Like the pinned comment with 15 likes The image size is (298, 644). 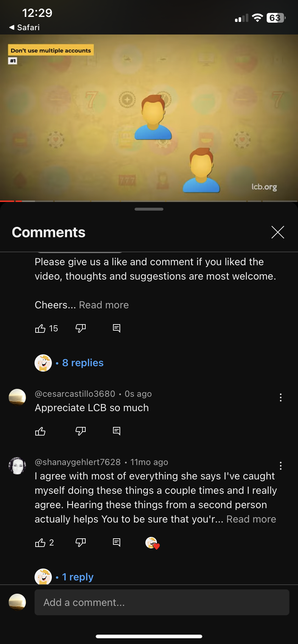[40, 328]
